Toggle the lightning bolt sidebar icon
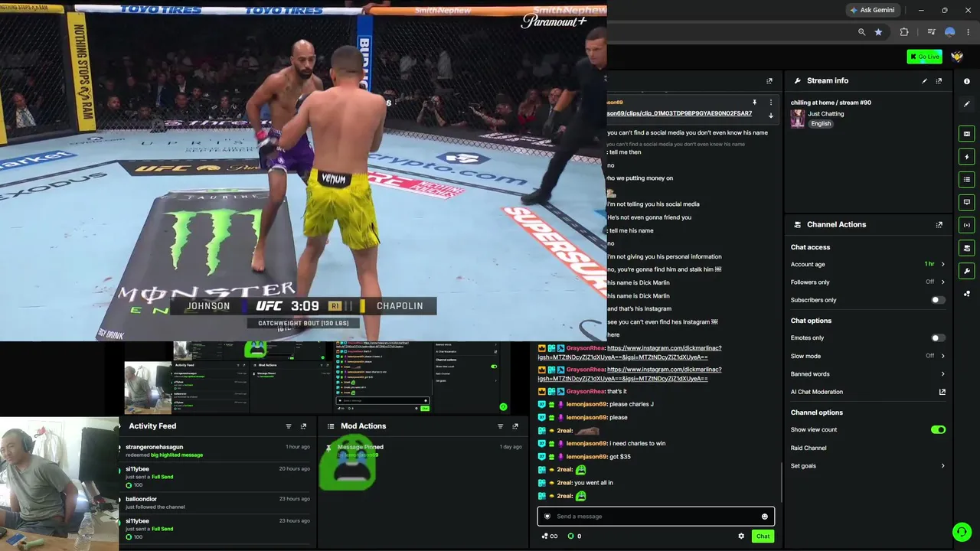The width and height of the screenshot is (980, 551). point(967,157)
